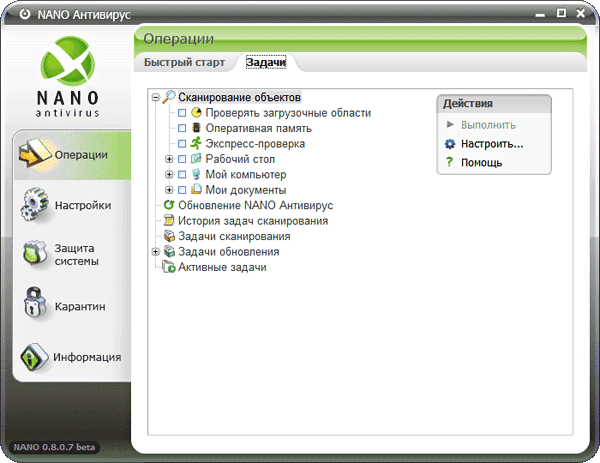The height and width of the screenshot is (463, 600).
Task: Select the Оперативная память row text
Action: [x=259, y=128]
